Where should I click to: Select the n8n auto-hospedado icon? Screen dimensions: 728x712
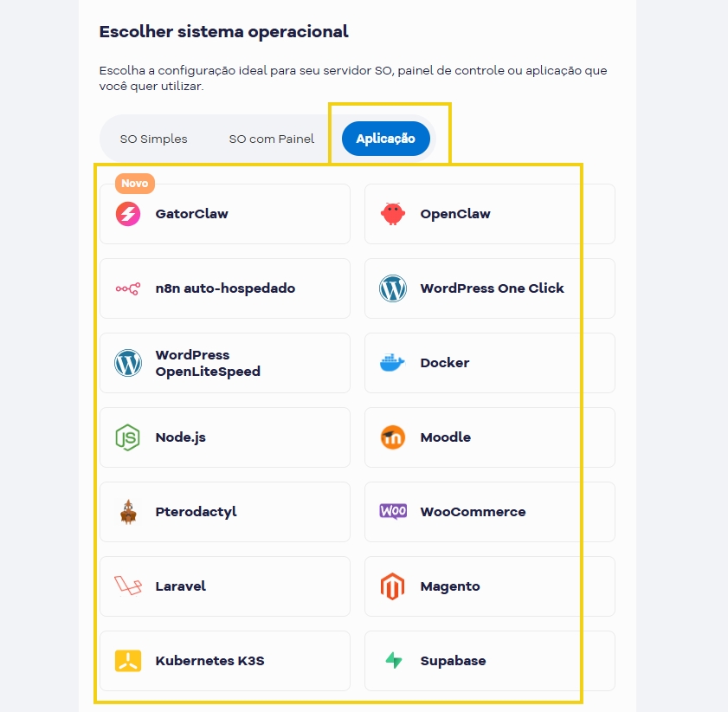(128, 288)
